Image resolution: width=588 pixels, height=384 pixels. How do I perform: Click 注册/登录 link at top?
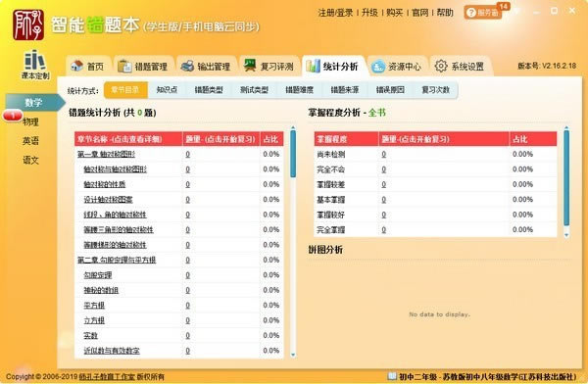pos(335,13)
